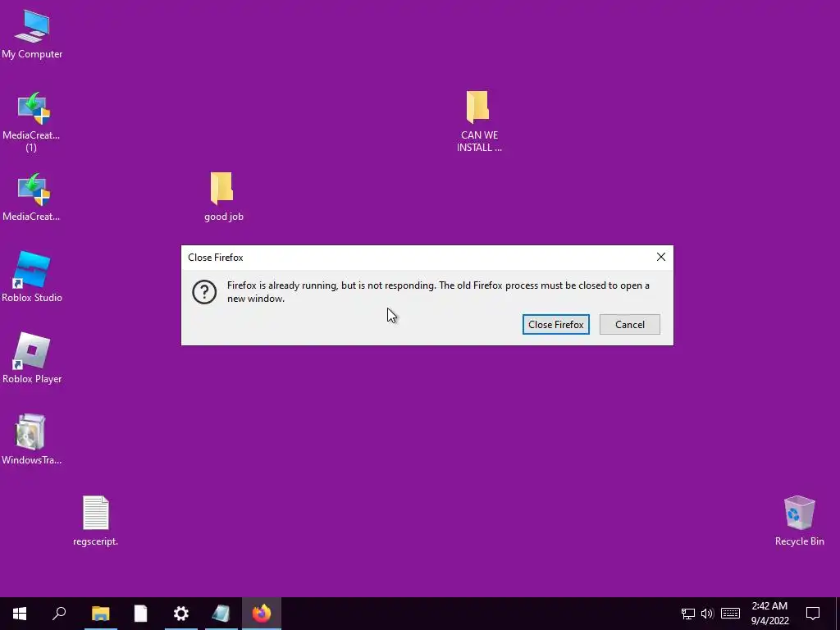The height and width of the screenshot is (630, 840).
Task: Select the WindowsTra... desktop icon
Action: tap(32, 440)
